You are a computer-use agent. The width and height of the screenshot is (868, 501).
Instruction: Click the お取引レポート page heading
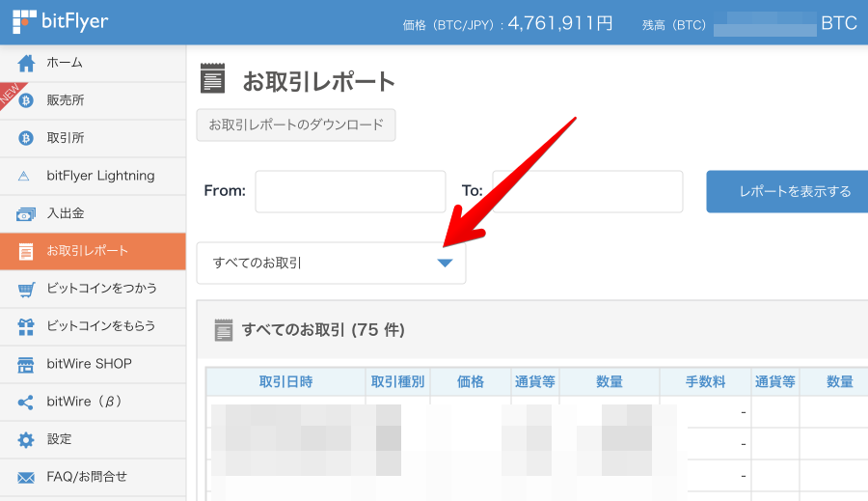tap(319, 82)
